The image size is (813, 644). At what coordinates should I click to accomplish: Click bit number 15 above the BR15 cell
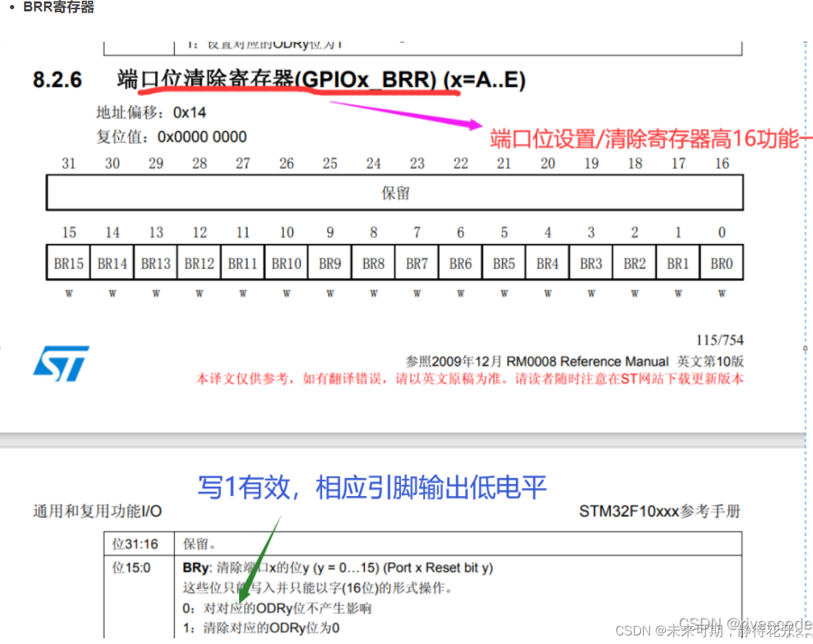tap(68, 232)
